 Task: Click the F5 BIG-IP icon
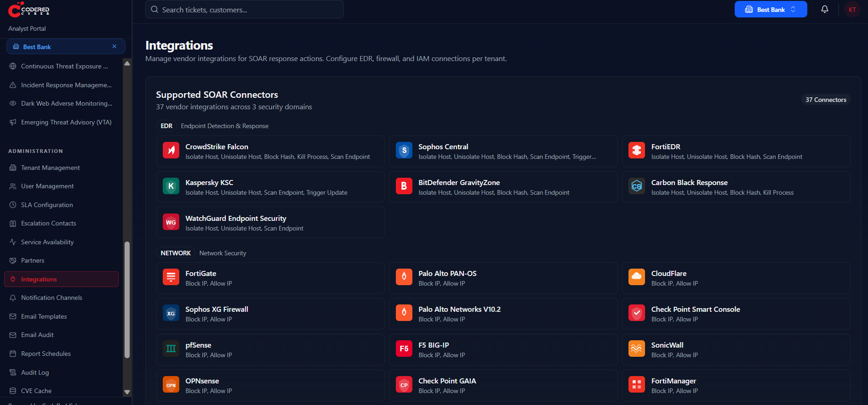[x=404, y=349]
